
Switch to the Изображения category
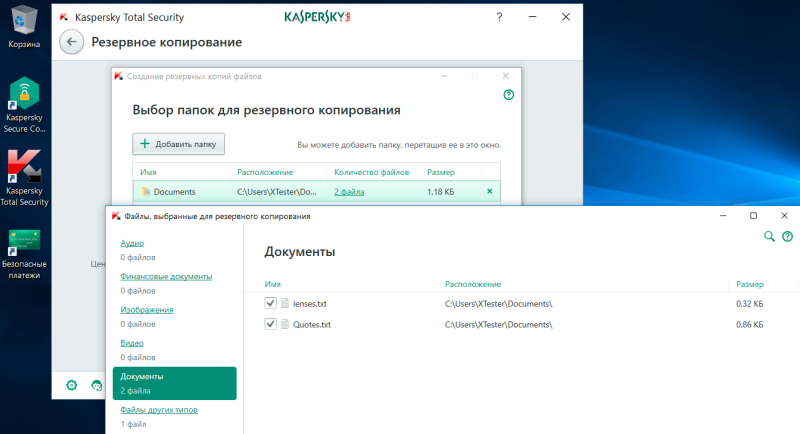point(146,310)
